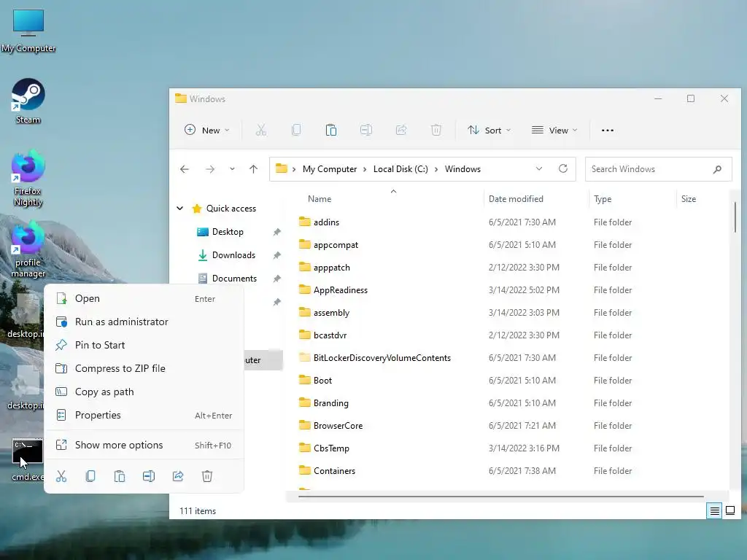
Task: Switch to large icons view in status bar
Action: click(x=729, y=511)
